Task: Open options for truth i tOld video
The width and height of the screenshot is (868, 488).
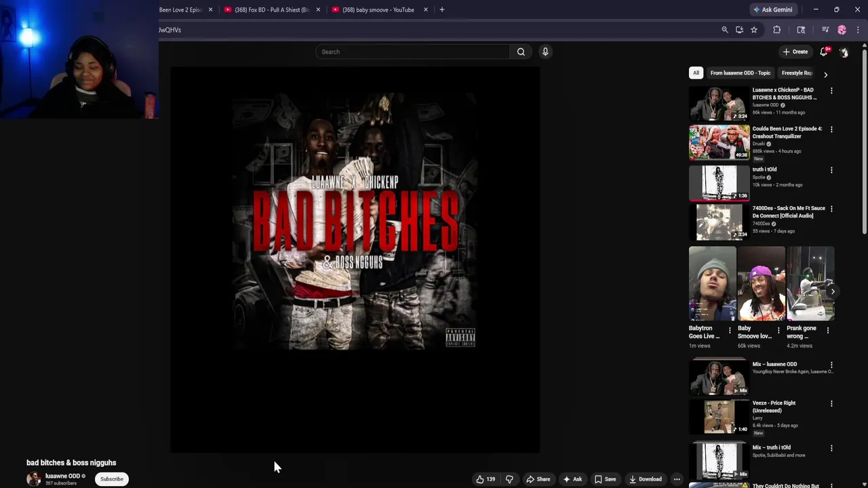Action: coord(831,170)
